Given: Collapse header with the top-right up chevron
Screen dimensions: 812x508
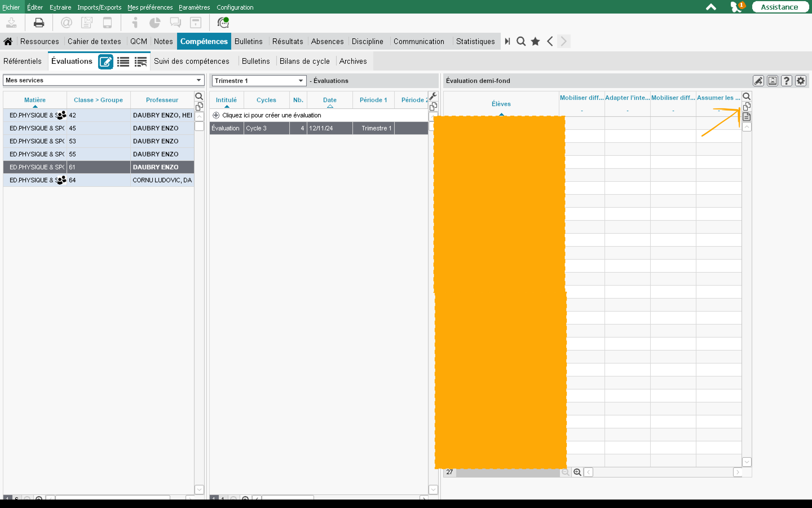Looking at the screenshot, I should click(711, 7).
